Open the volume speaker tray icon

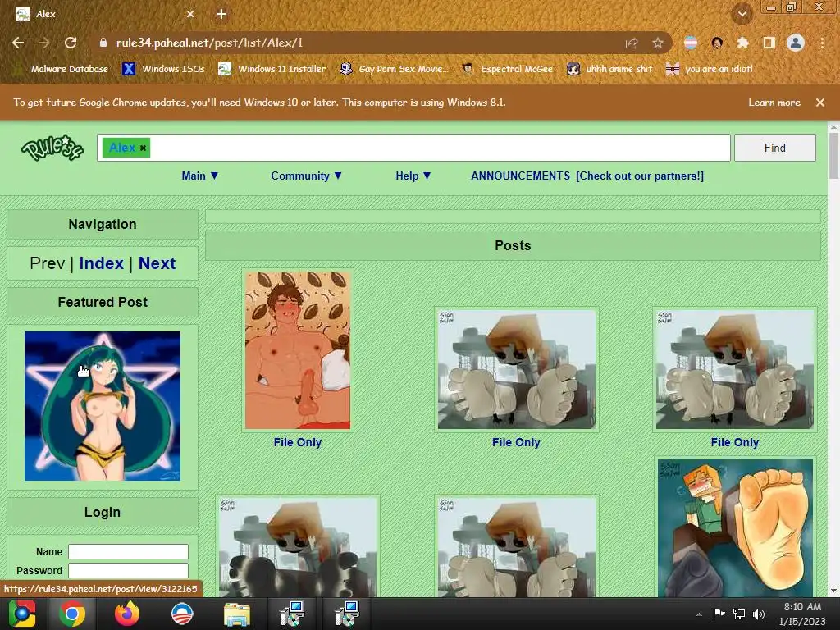click(759, 614)
